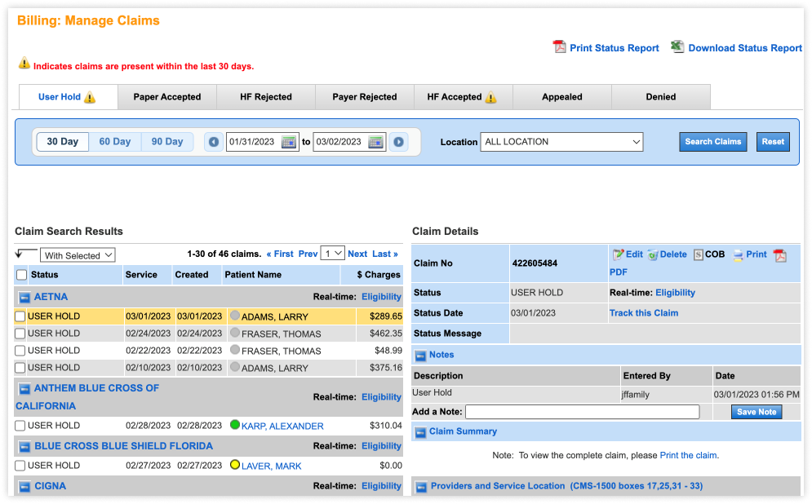
Task: Click the PDF icon beside Print Status Report
Action: click(559, 47)
